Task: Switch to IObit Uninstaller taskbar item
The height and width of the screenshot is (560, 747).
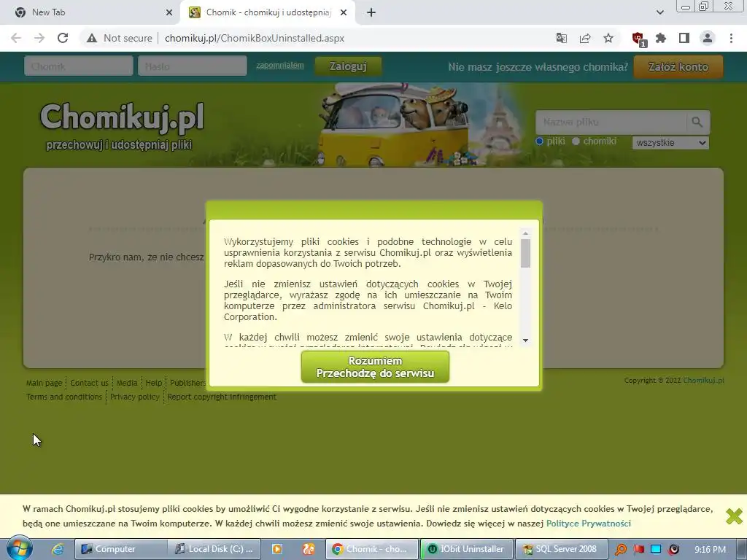Action: coord(467,549)
